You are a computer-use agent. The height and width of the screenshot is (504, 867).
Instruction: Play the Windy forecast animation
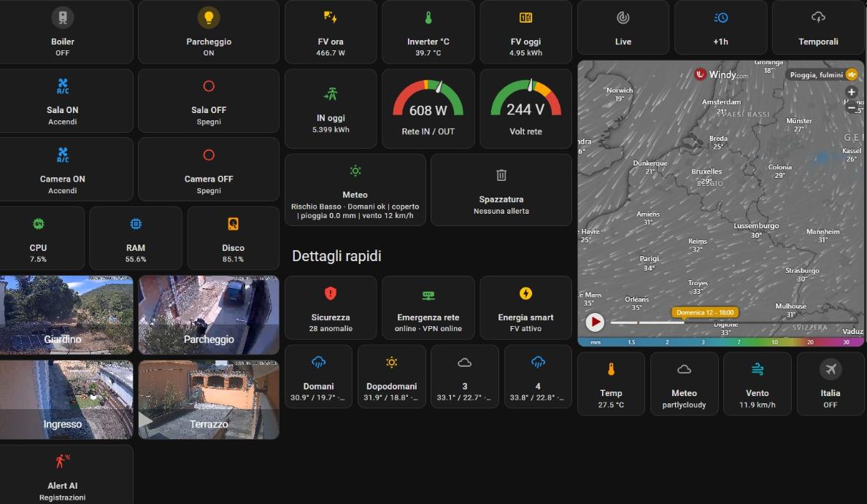(x=595, y=322)
